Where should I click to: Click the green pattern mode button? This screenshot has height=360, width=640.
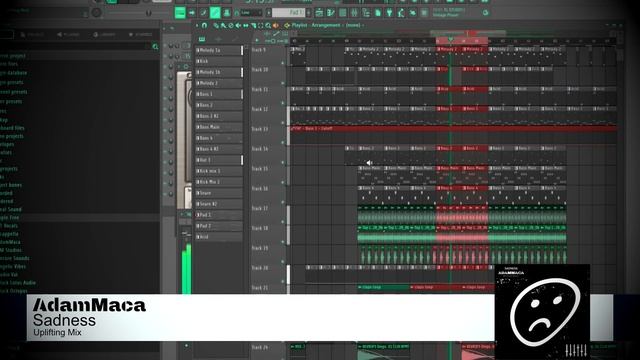(x=180, y=13)
